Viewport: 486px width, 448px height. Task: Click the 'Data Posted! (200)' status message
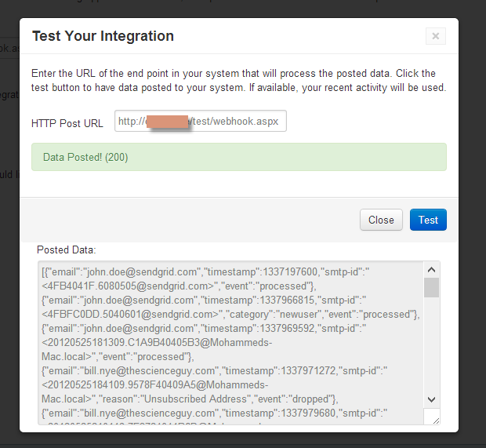click(239, 157)
